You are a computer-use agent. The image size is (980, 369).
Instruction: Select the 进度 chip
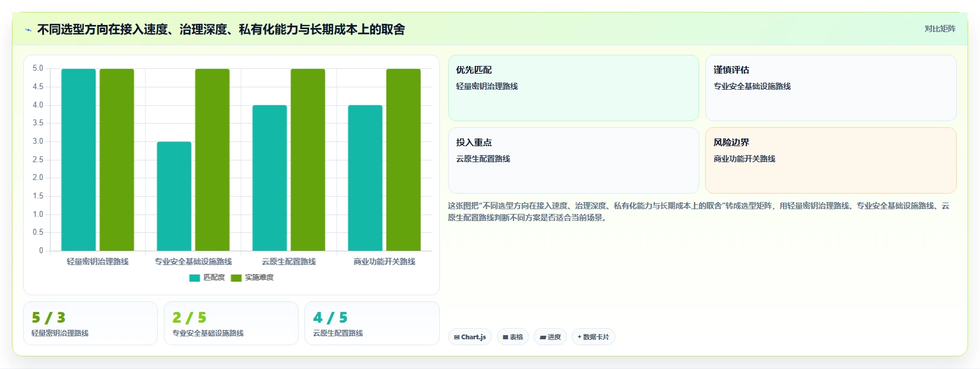click(550, 337)
